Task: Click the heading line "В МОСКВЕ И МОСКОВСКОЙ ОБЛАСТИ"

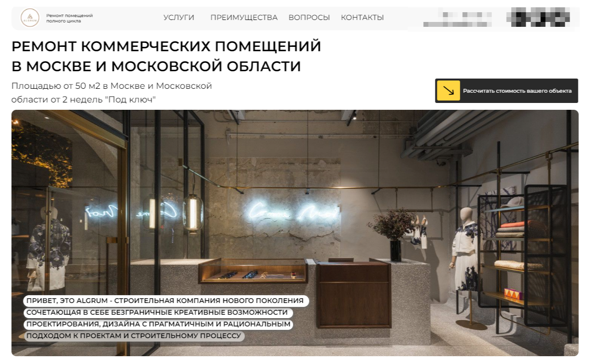Action: pos(156,66)
